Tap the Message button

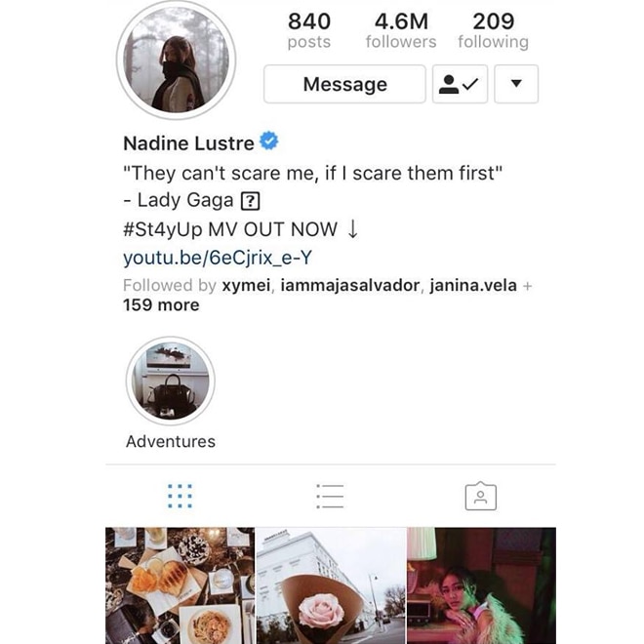pos(344,84)
